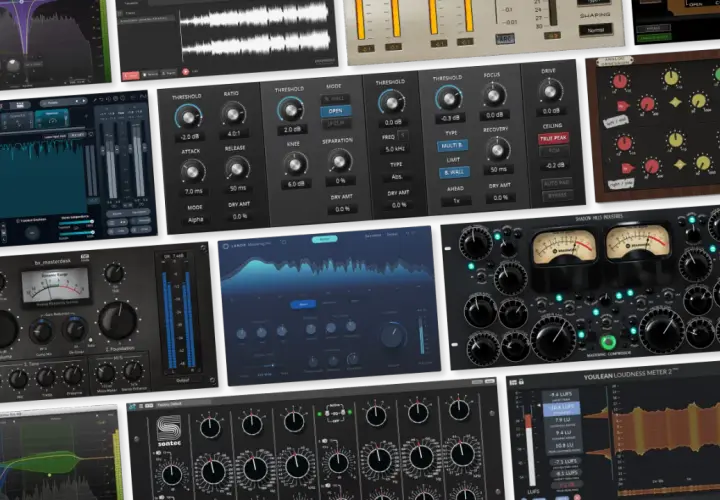Click the Knee knob reading 6.0 dB
Viewport: 720px width, 500px height.
pyautogui.click(x=294, y=164)
